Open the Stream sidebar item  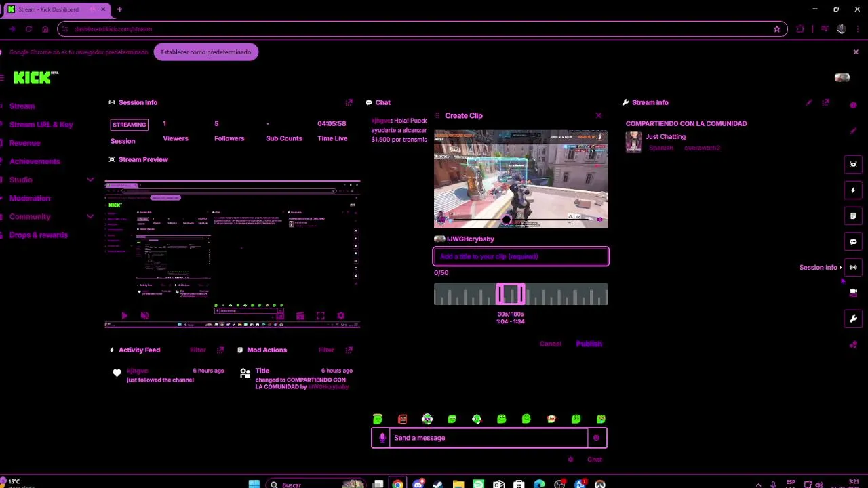(x=22, y=106)
